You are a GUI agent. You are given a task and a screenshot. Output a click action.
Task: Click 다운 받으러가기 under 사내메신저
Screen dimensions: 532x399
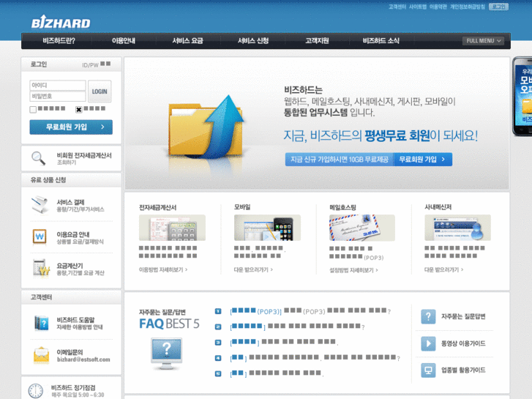443,269
